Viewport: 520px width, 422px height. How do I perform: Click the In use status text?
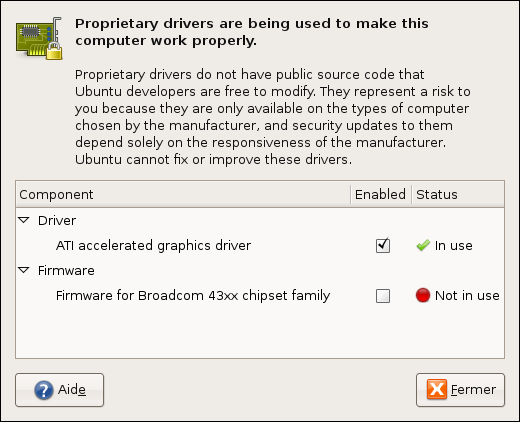[x=454, y=246]
